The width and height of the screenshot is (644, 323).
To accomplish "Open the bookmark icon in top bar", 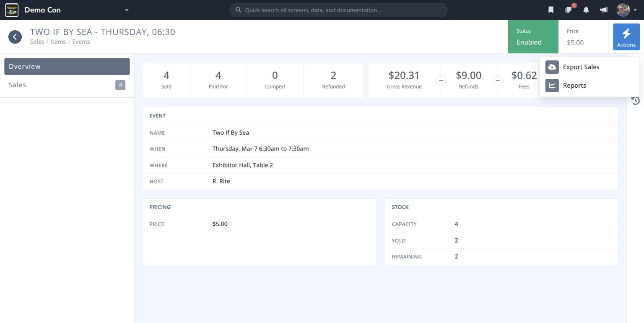I will pyautogui.click(x=551, y=10).
